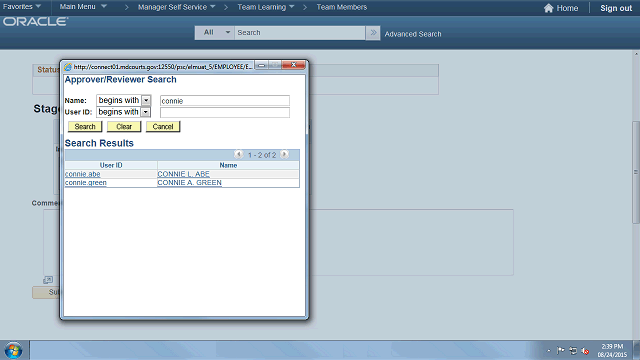Viewport: 640px width, 360px height.
Task: Open Team Learning breadcrumb menu
Action: point(266,7)
